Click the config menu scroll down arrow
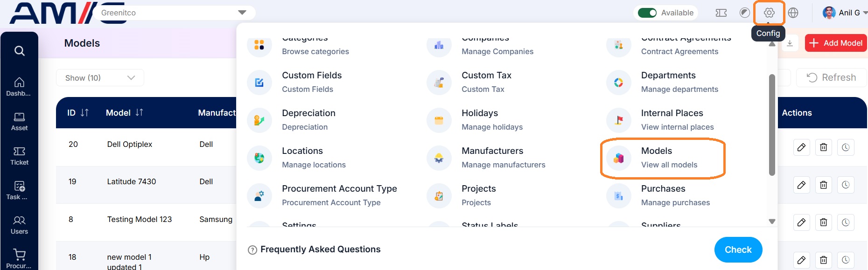This screenshot has height=270, width=868. [772, 222]
